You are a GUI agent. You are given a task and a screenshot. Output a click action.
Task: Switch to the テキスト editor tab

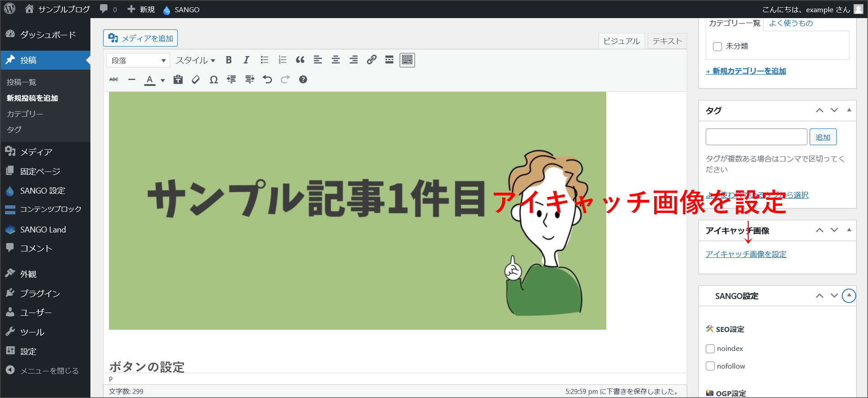tap(667, 41)
